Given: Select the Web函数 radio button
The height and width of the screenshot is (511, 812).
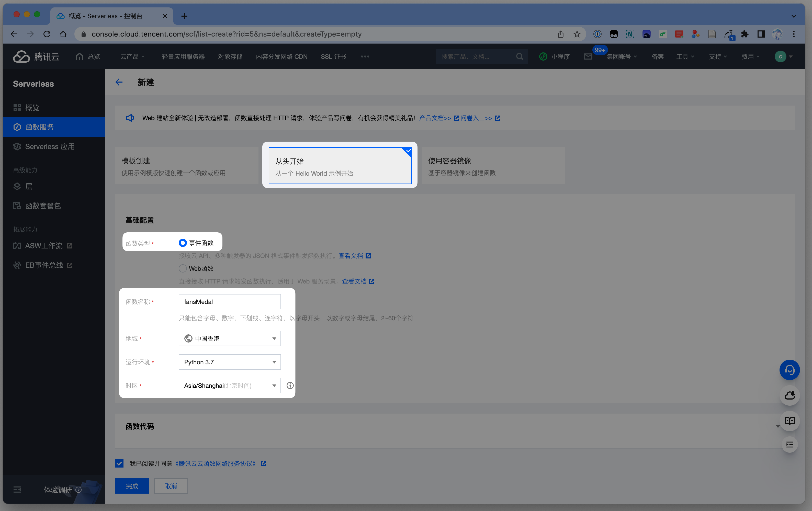Looking at the screenshot, I should click(183, 268).
